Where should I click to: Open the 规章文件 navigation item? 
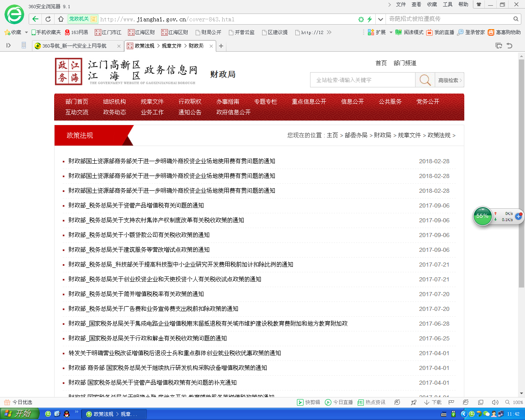click(x=152, y=101)
